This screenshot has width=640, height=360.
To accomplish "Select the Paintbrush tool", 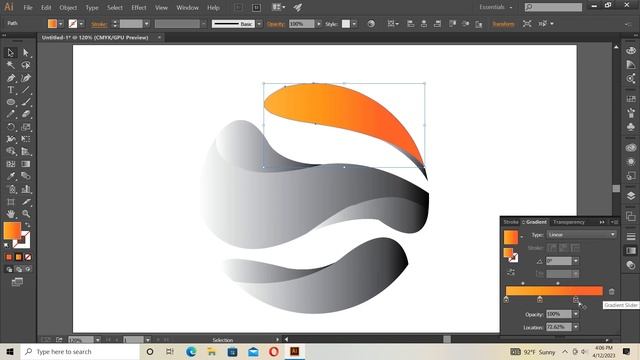I will [26, 102].
